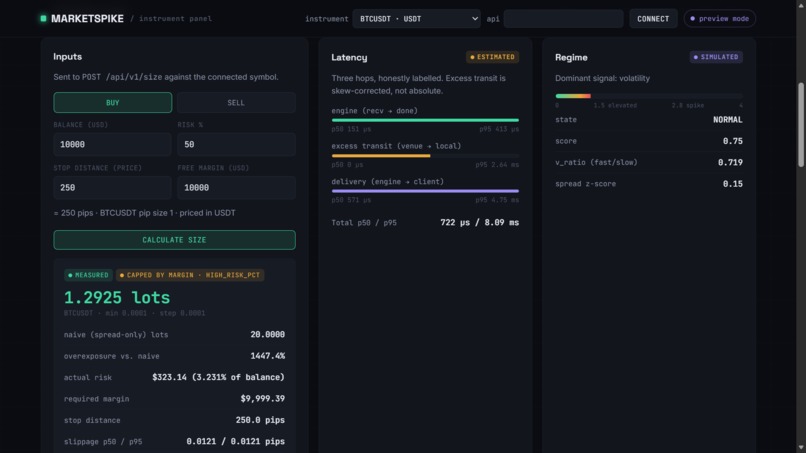Click the Inputs panel heading
The image size is (806, 453).
(67, 57)
